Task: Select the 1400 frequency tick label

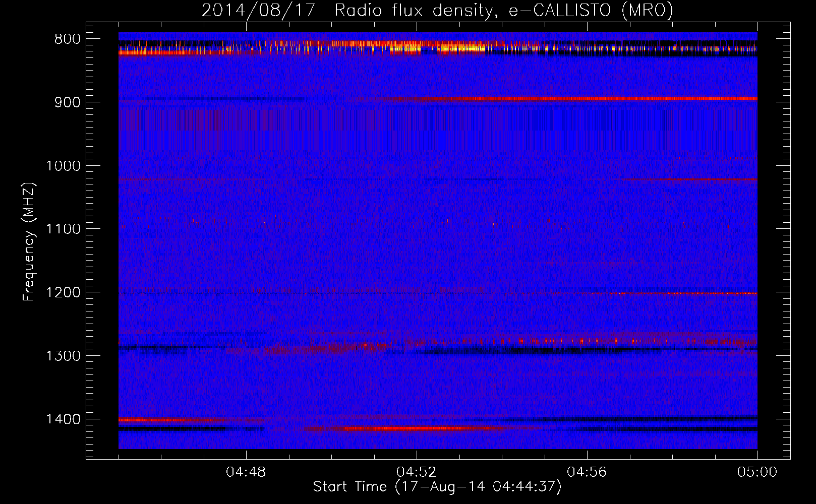Action: (63, 419)
